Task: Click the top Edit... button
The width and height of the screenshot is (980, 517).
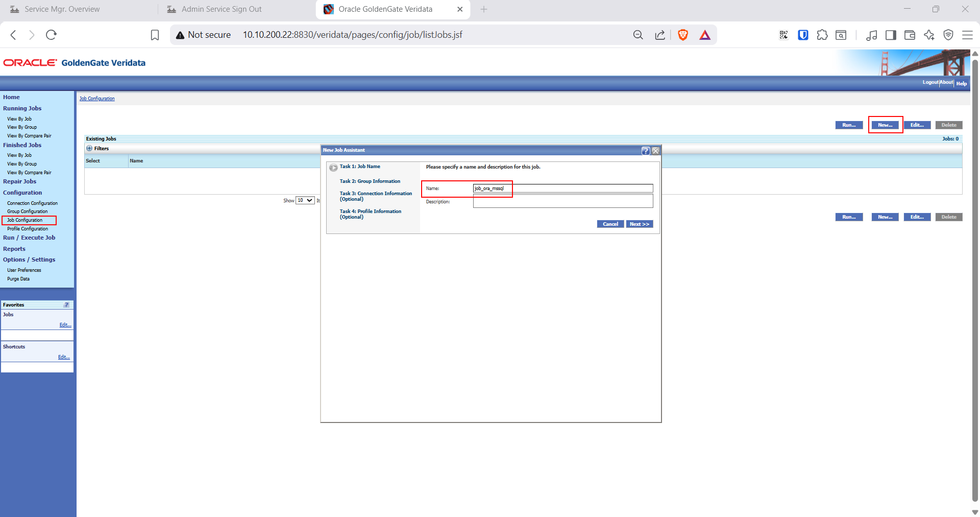Action: pos(917,125)
